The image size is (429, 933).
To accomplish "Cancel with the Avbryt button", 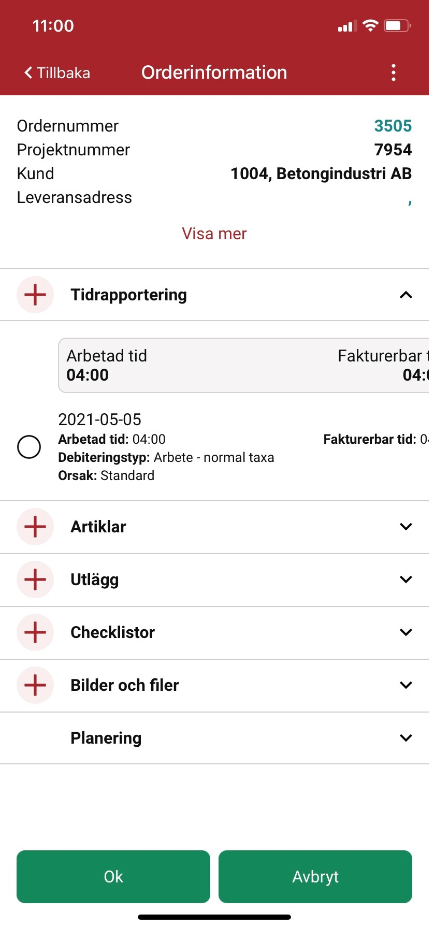I will [315, 876].
